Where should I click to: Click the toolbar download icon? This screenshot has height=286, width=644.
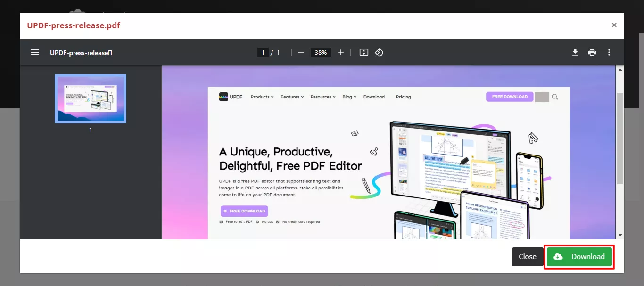[x=575, y=52]
